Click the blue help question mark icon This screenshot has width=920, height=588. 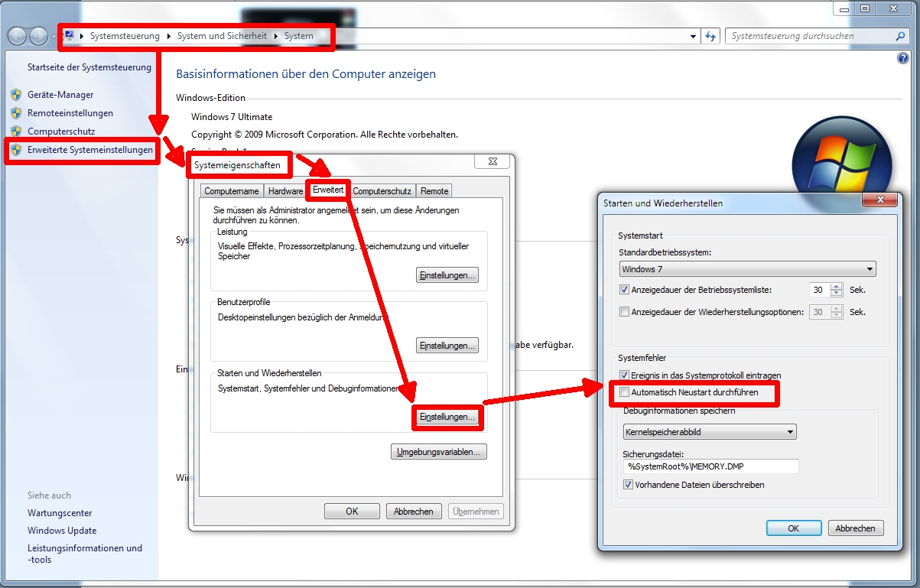(902, 60)
